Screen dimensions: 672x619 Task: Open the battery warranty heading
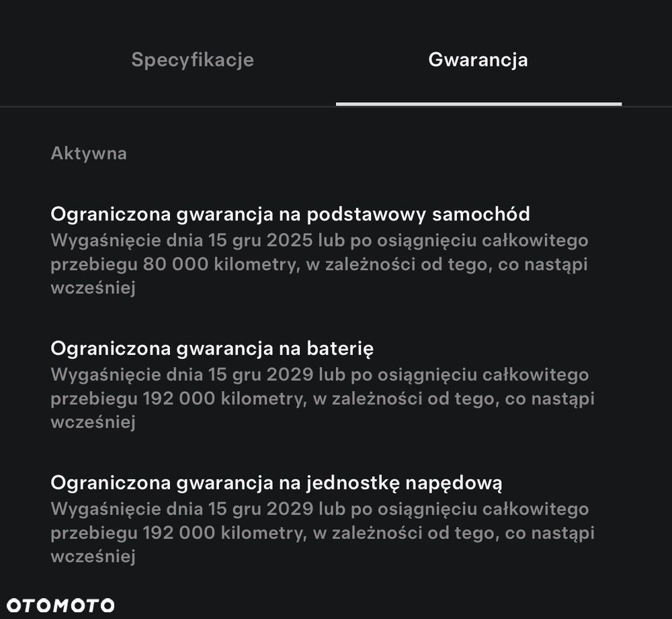click(x=212, y=348)
